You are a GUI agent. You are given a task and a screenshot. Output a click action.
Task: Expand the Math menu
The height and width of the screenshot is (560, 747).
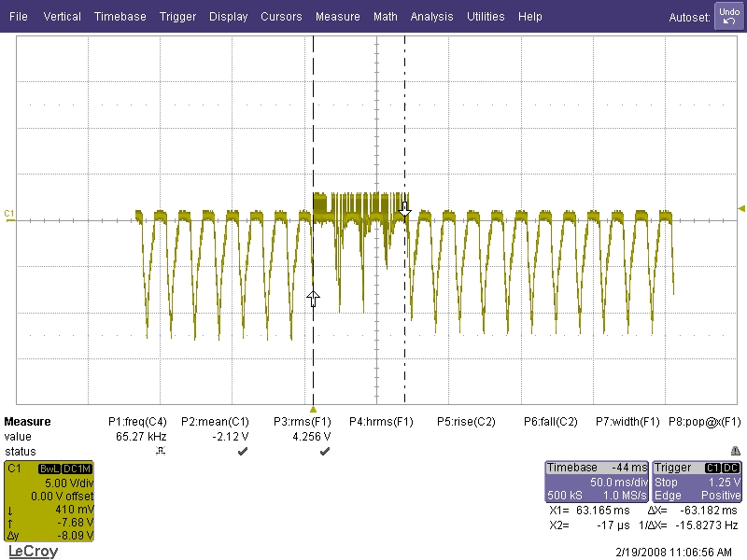pyautogui.click(x=385, y=17)
